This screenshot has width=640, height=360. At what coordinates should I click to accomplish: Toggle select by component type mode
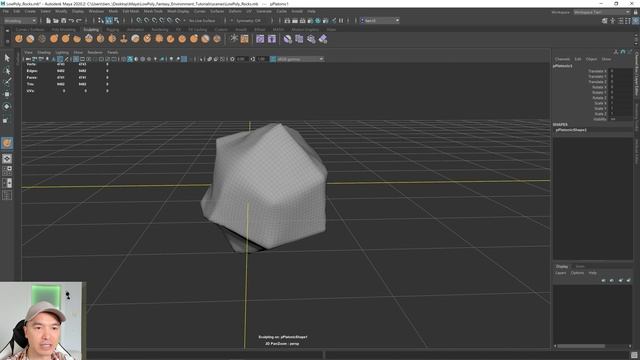point(117,20)
